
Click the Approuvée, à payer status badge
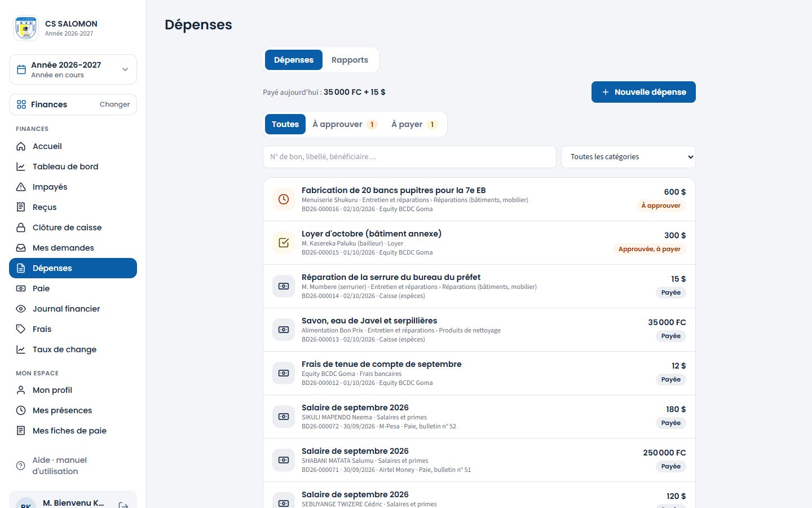click(x=650, y=249)
